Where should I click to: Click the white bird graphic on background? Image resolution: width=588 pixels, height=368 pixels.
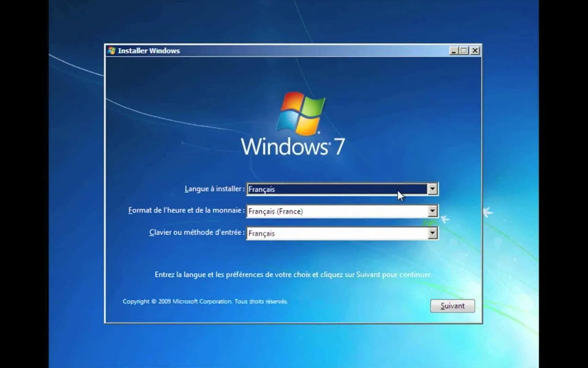487,212
